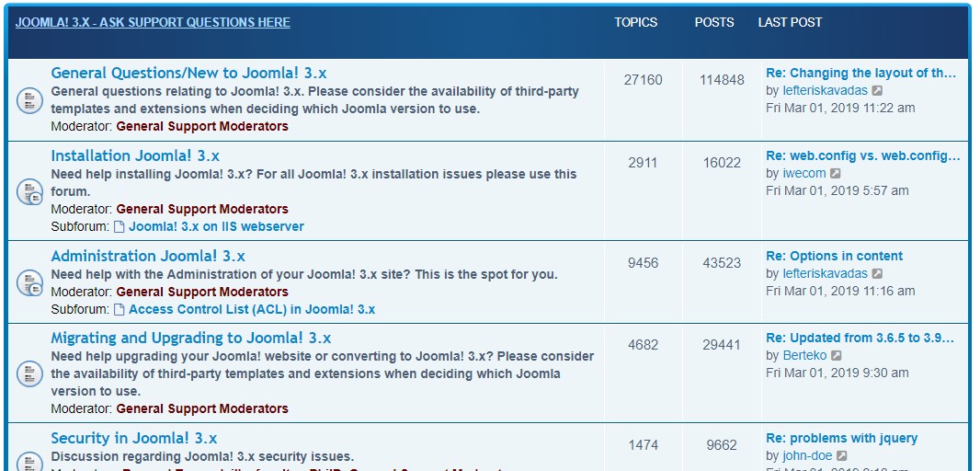Open last post Re: Updated from 3.6.5 to 3.9…
The width and height of the screenshot is (980, 471).
pyautogui.click(x=860, y=338)
